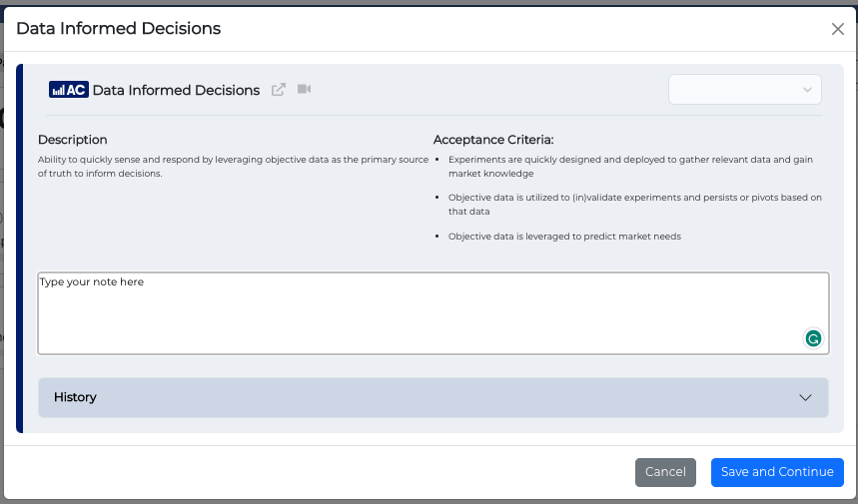Click the criterion about predicting market needs
Image resolution: width=858 pixels, height=504 pixels.
tap(564, 236)
